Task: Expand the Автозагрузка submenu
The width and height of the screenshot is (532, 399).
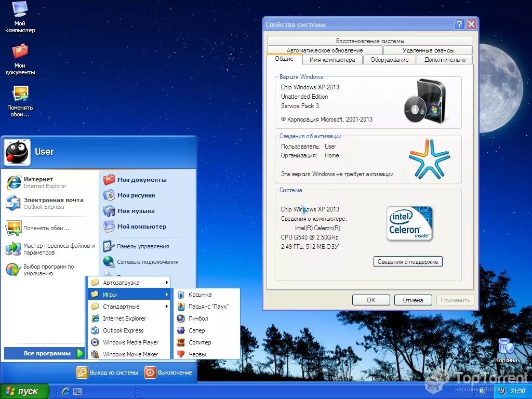Action: click(129, 282)
